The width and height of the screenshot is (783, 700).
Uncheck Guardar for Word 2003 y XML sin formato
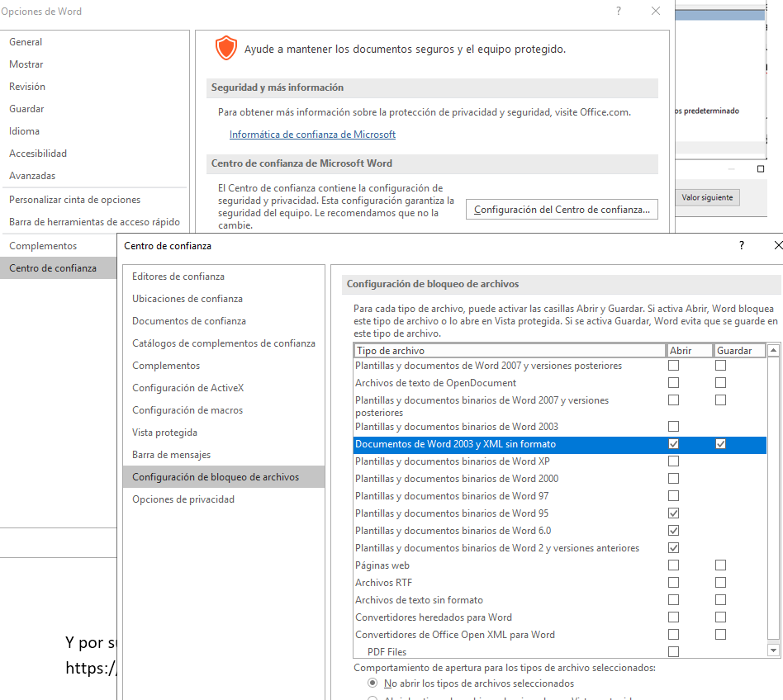pos(720,444)
